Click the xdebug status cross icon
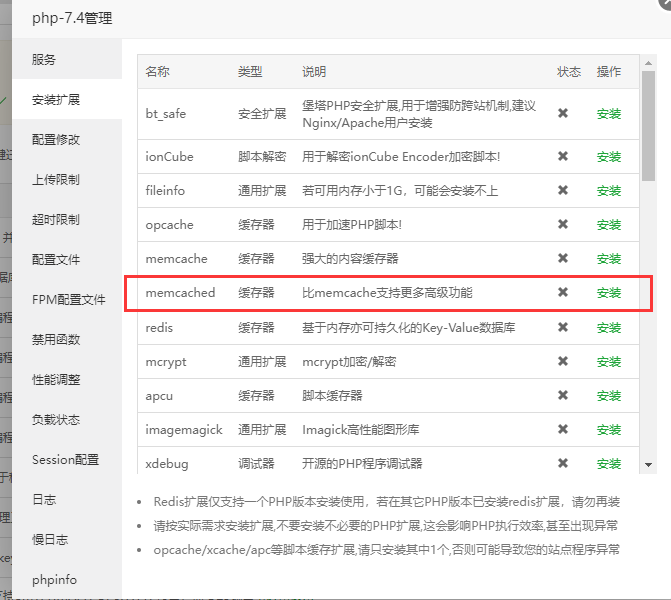This screenshot has width=671, height=600. 563,463
